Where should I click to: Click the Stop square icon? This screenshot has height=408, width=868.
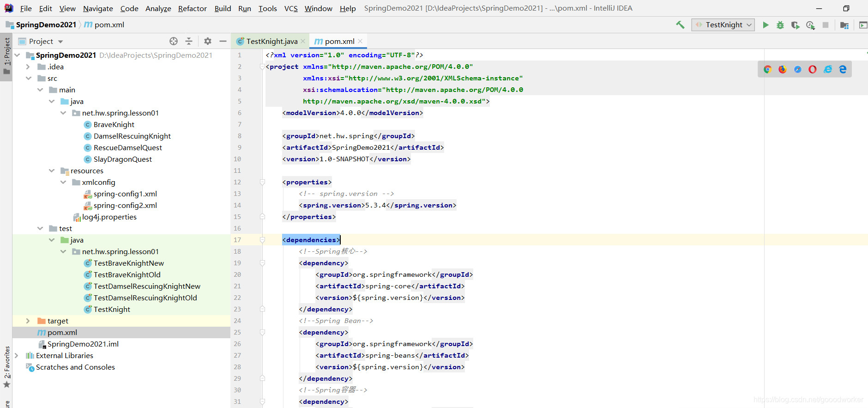tap(826, 25)
